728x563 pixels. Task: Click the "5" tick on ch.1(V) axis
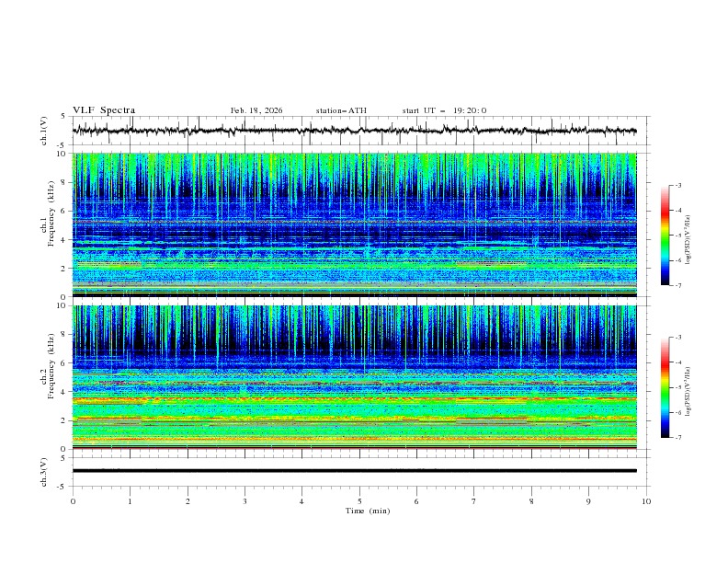point(63,117)
